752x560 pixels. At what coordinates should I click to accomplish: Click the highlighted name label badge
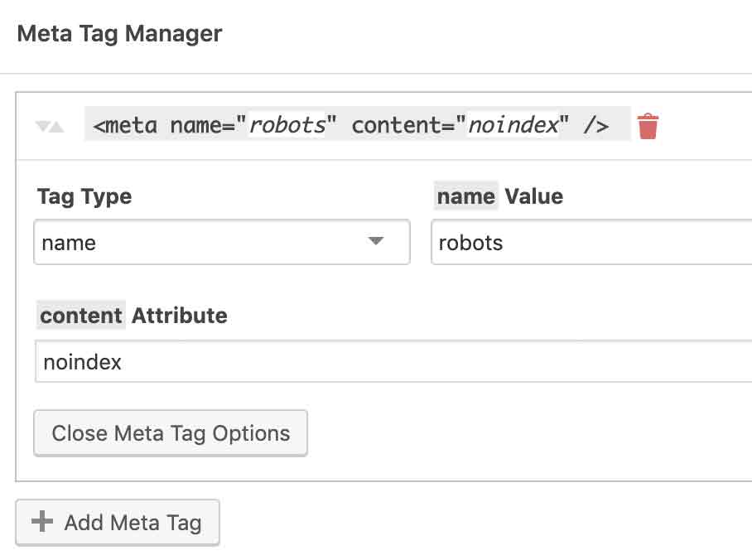[x=465, y=196]
